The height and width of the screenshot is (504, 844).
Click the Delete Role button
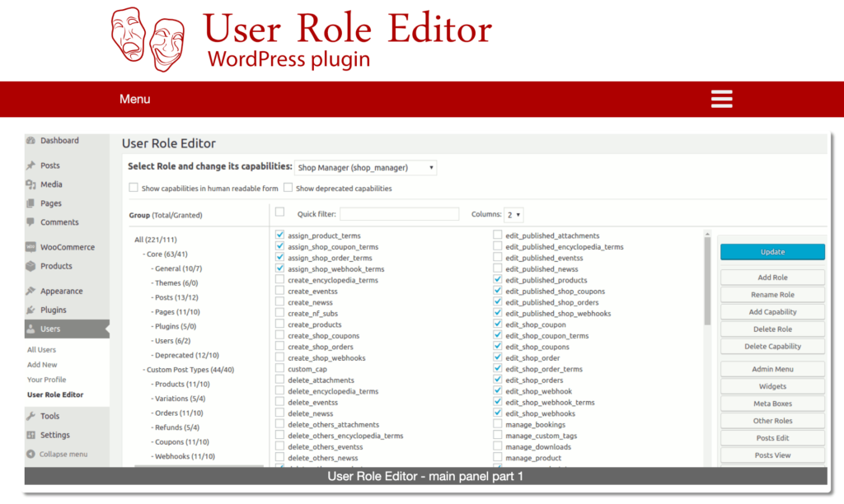(772, 329)
